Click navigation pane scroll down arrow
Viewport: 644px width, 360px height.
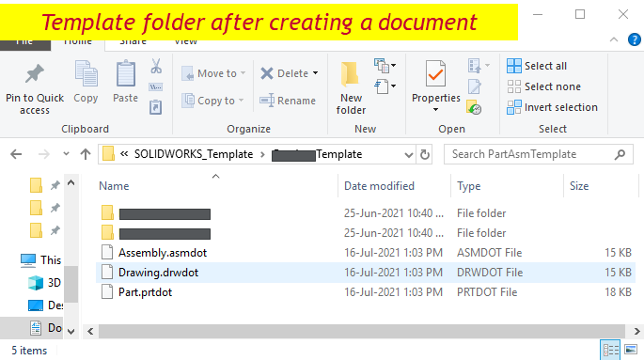tap(71, 331)
